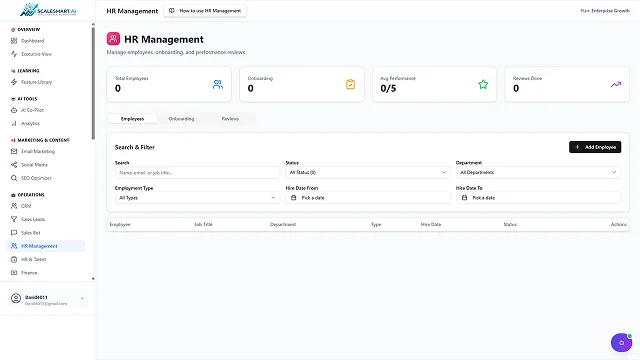Click the Reviews Done trend icon
The height and width of the screenshot is (360, 640).
[x=616, y=84]
